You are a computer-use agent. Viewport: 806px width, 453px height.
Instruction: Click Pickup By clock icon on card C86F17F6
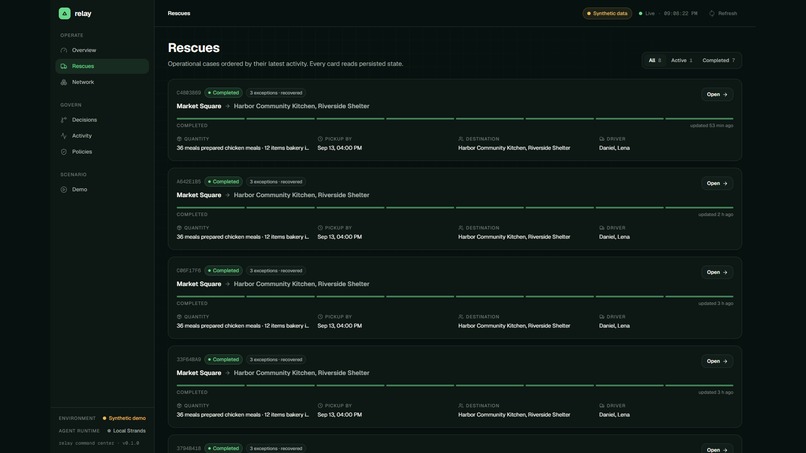pos(320,317)
